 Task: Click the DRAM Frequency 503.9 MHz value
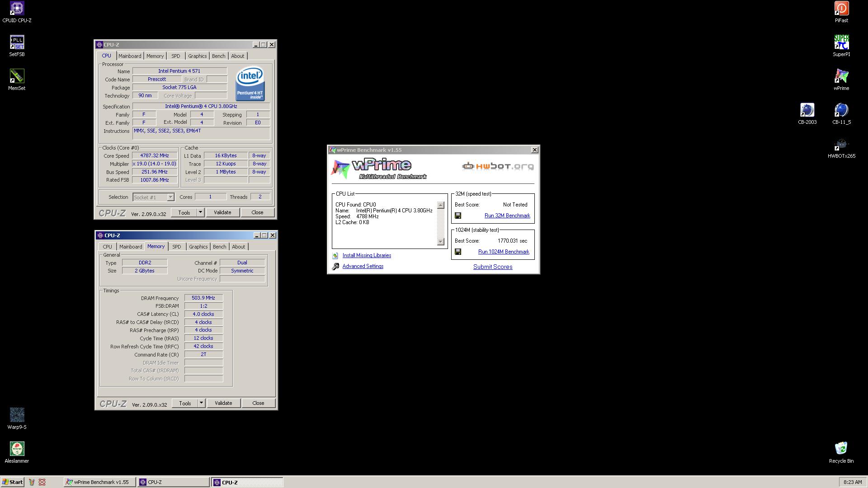[x=203, y=298]
